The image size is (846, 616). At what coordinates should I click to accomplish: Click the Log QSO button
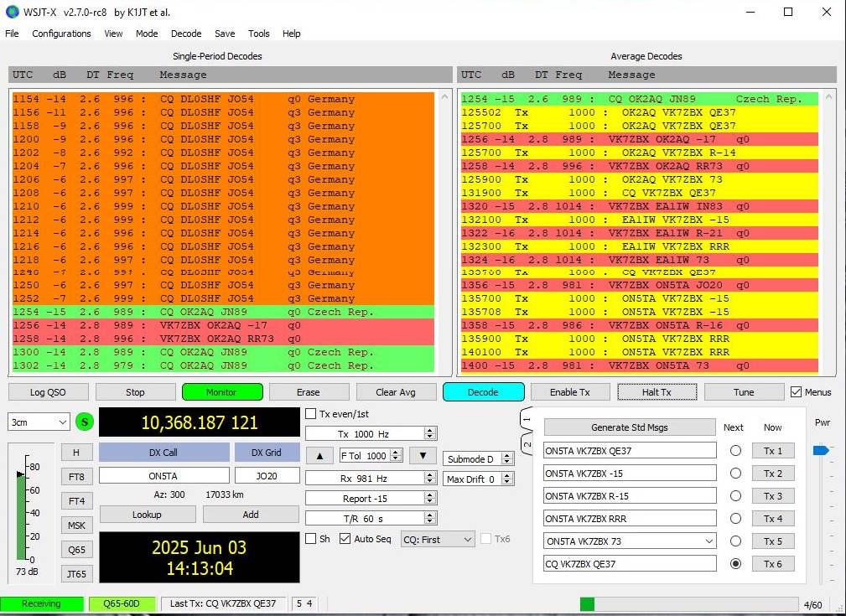pyautogui.click(x=48, y=392)
